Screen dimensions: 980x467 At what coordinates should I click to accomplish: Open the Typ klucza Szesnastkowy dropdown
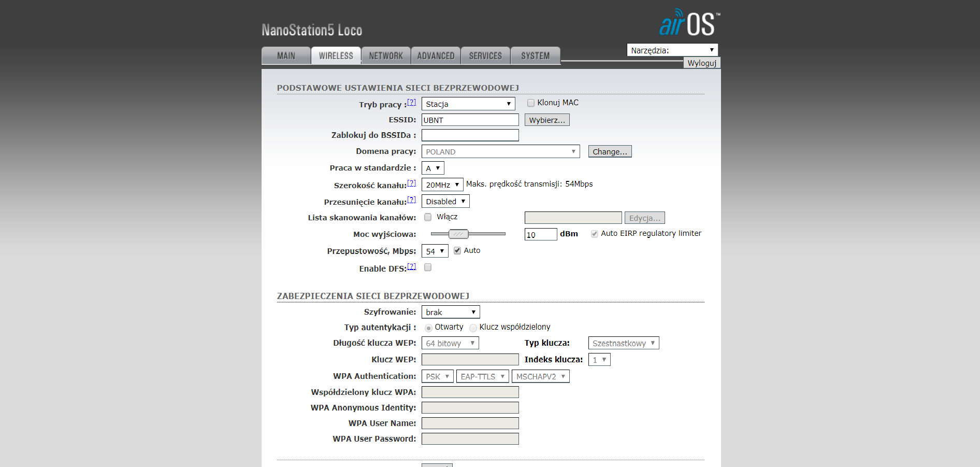[x=624, y=343]
